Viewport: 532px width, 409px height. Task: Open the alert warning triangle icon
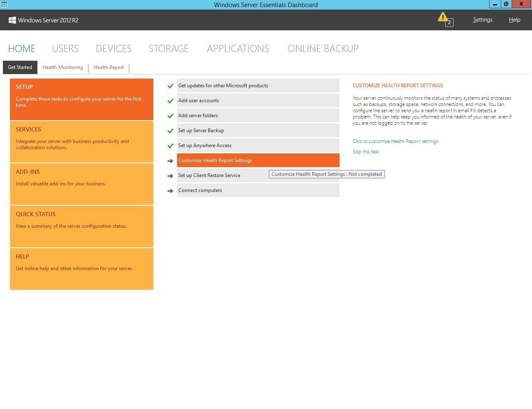[x=443, y=17]
